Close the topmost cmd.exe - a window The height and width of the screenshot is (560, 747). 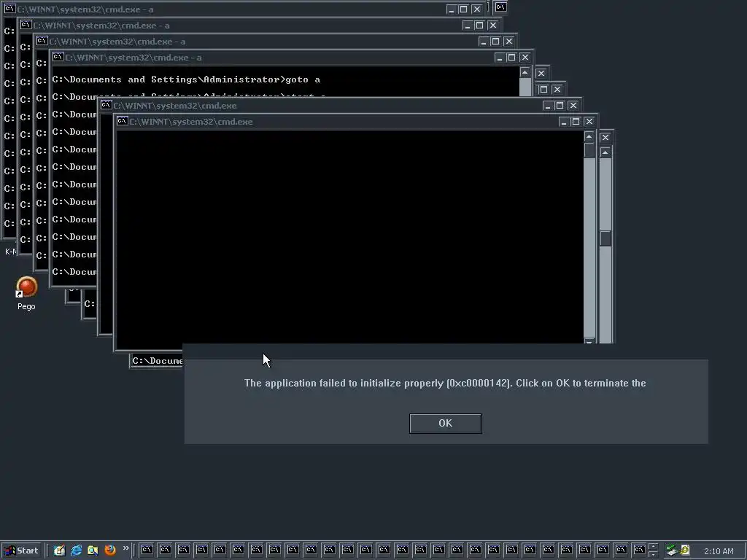(477, 9)
